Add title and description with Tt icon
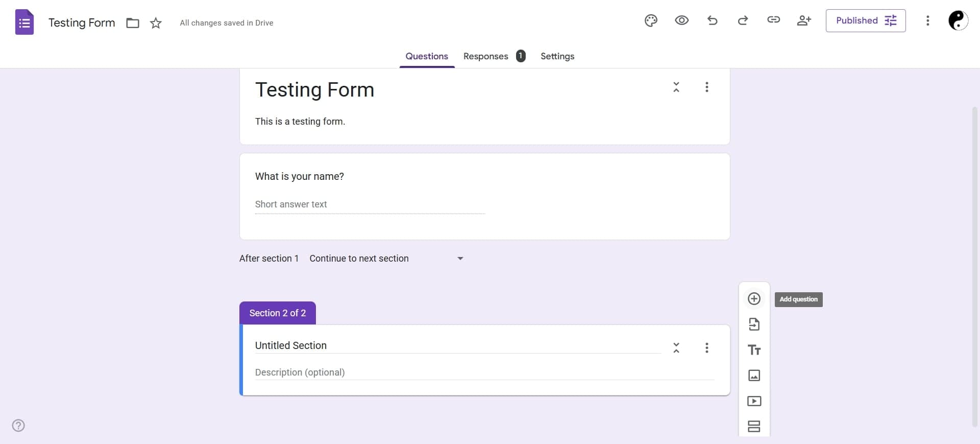Screen dimensions: 980x444 click(754, 350)
